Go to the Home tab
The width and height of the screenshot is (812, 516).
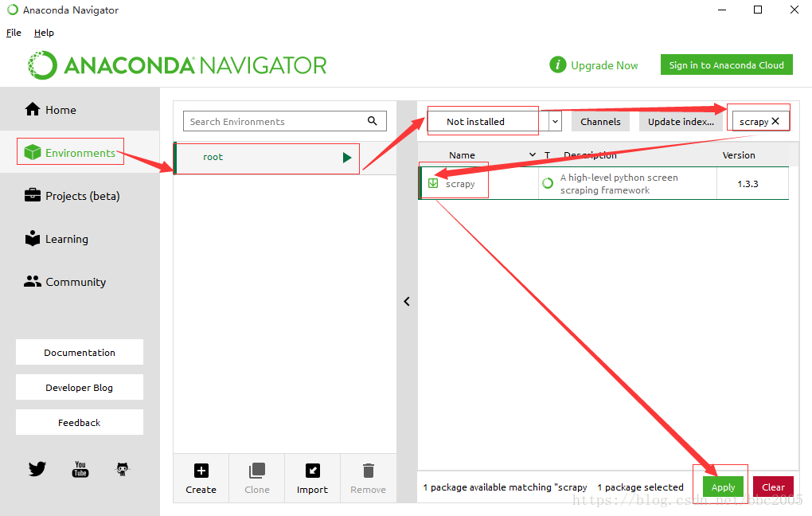[x=80, y=109]
